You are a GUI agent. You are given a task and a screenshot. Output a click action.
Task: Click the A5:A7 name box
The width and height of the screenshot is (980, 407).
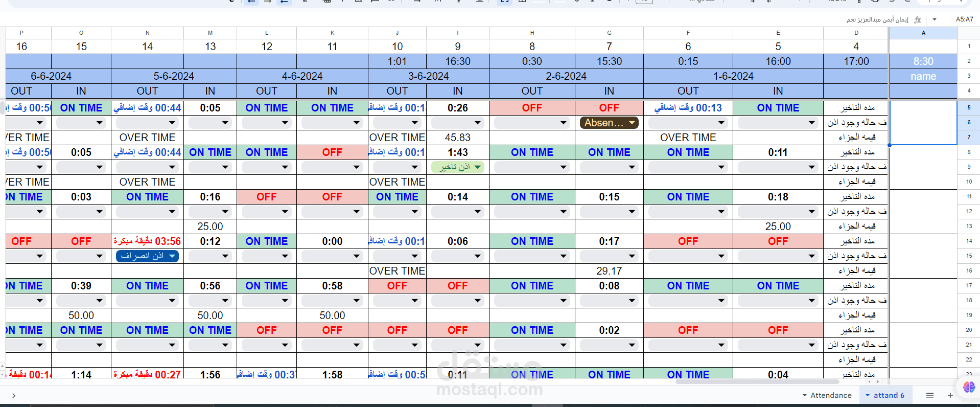tap(964, 19)
